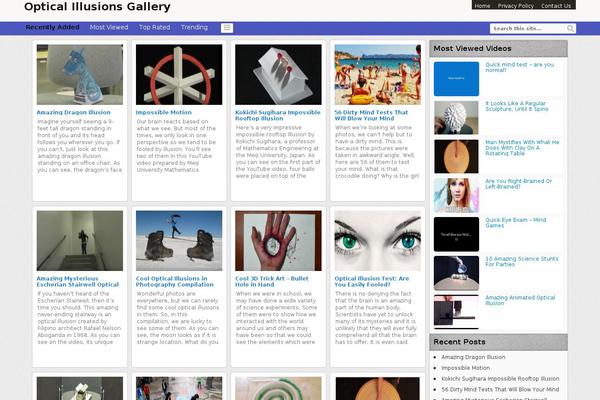Click the Impossible Motion red ring thumbnail
Image resolution: width=600 pixels, height=400 pixels.
click(x=179, y=75)
